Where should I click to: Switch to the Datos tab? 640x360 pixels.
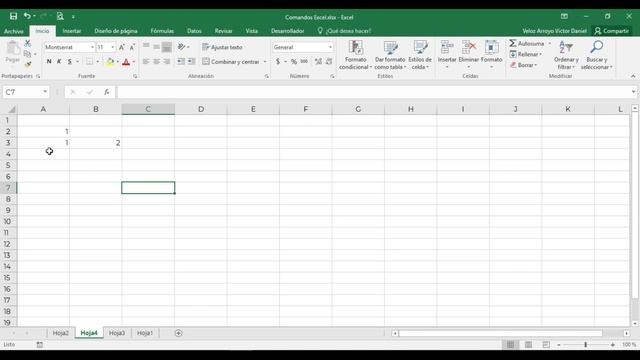click(194, 31)
